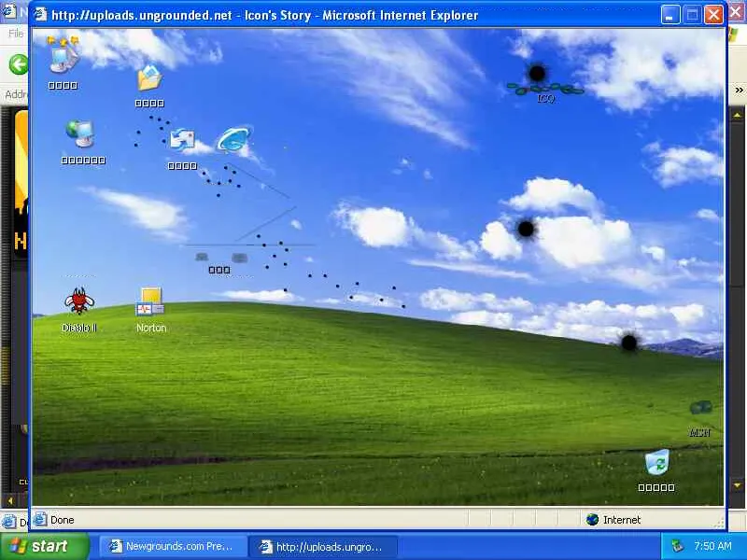
Task: Switch to Newgrounds.com taskbar window
Action: (x=174, y=546)
